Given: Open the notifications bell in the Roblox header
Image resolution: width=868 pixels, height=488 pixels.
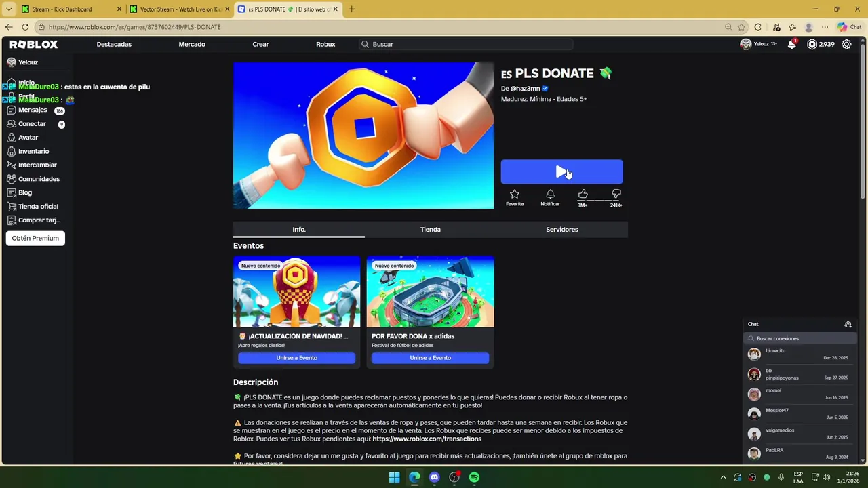Looking at the screenshot, I should (x=791, y=44).
